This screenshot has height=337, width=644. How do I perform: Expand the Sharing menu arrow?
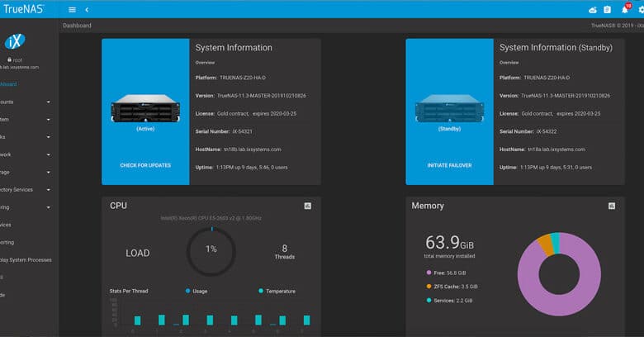[49, 207]
